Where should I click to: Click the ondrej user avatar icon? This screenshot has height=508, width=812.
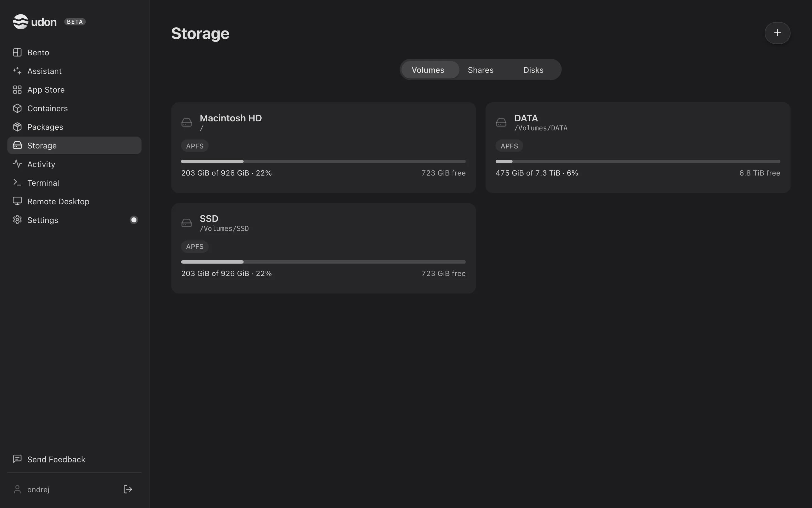[17, 490]
